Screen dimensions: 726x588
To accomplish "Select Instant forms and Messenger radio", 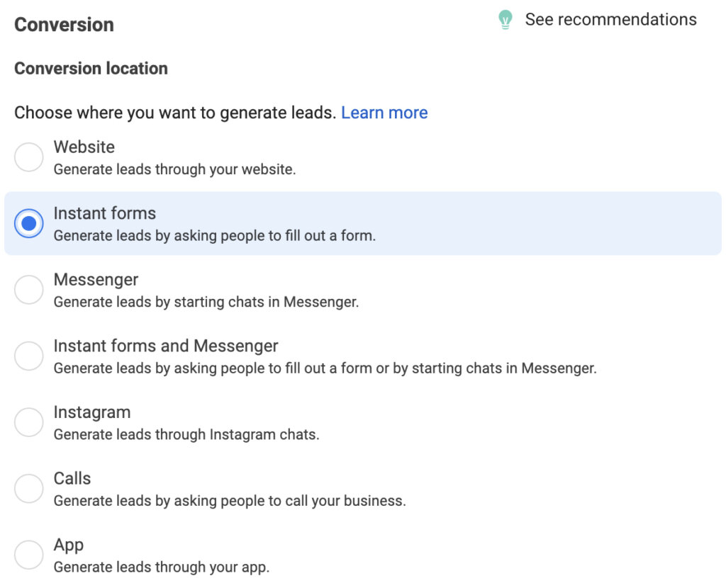I will coord(29,356).
